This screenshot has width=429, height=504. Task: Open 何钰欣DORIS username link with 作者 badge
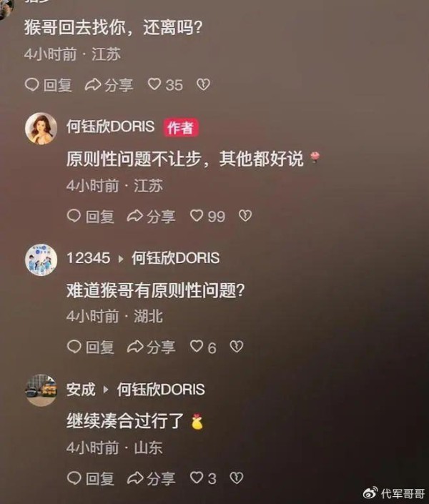pos(110,127)
